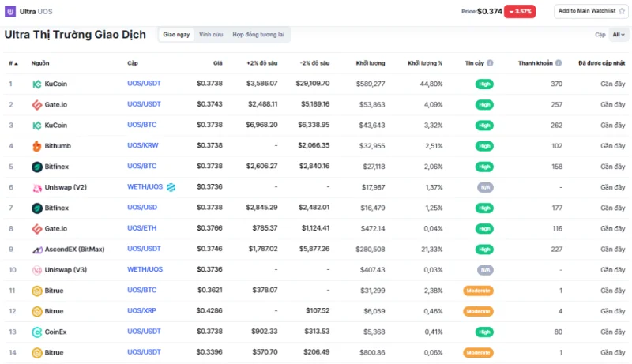Click the red -3.57% price change badge

pyautogui.click(x=520, y=11)
